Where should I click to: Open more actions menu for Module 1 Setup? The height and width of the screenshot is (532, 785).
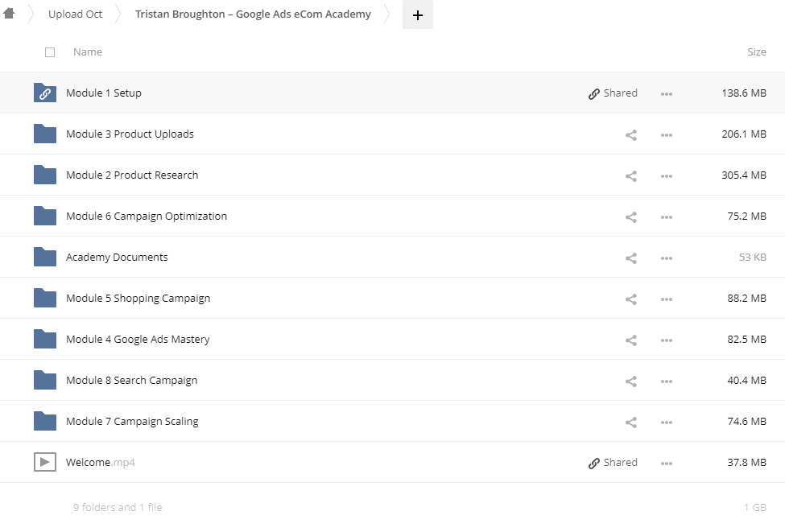click(666, 93)
